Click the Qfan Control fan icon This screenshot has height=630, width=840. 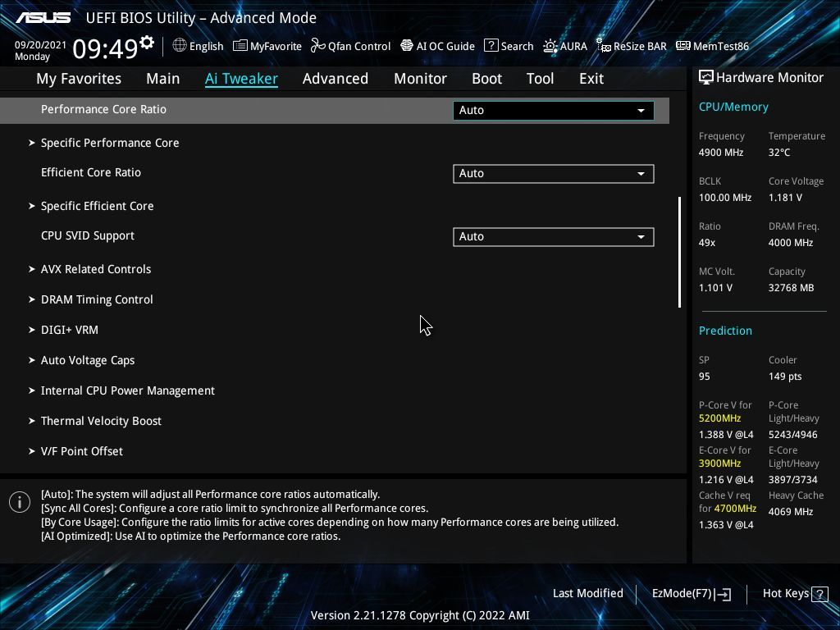[x=318, y=46]
